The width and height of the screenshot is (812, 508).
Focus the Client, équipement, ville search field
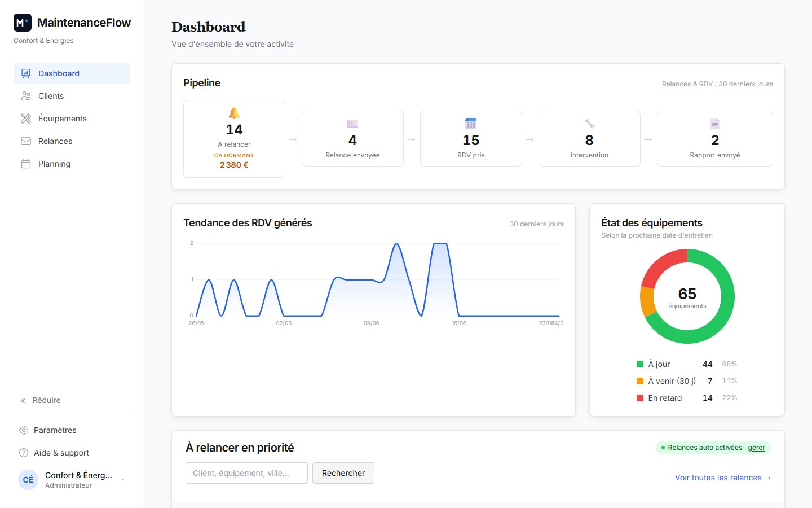(246, 473)
